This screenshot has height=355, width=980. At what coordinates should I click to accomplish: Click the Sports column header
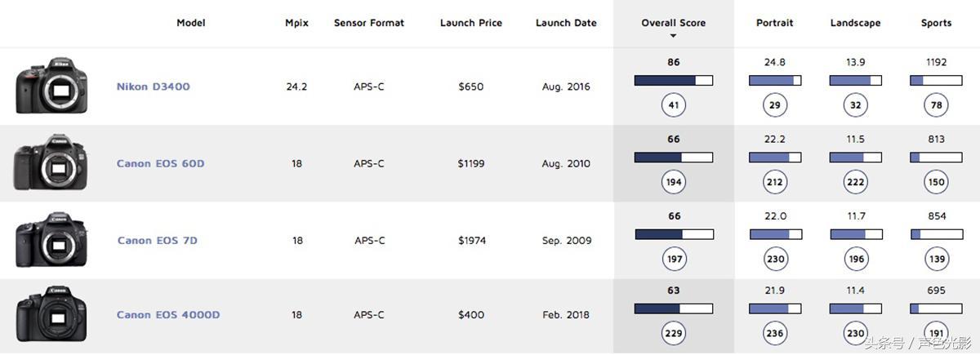[936, 23]
